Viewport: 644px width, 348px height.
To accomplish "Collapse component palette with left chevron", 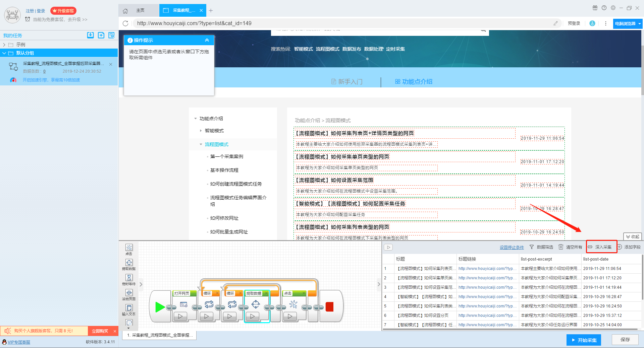I will click(x=141, y=284).
